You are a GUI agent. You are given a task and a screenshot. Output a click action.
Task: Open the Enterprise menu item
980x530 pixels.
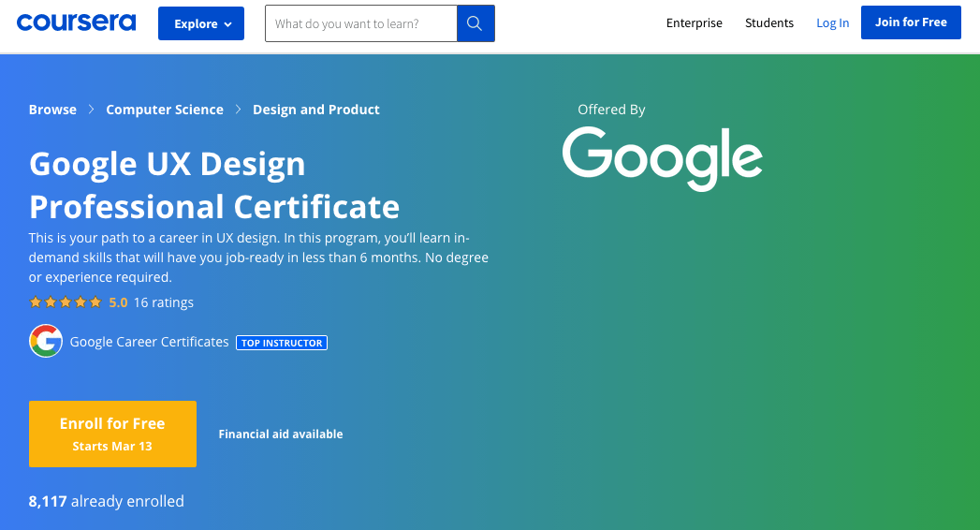pyautogui.click(x=694, y=23)
